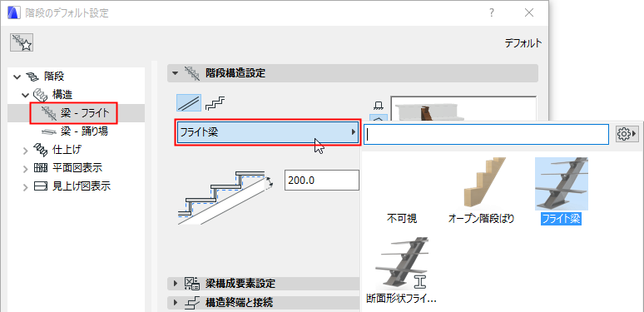Click the 3D preview image of stair

463,109
